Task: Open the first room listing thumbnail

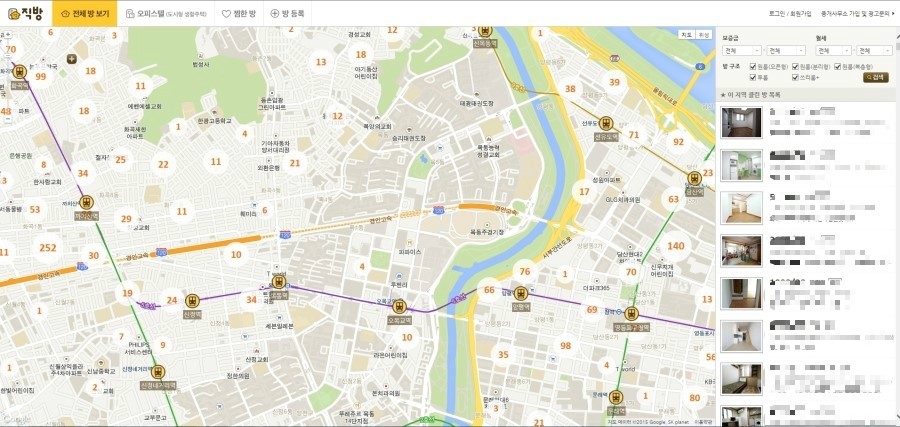Action: 742,122
